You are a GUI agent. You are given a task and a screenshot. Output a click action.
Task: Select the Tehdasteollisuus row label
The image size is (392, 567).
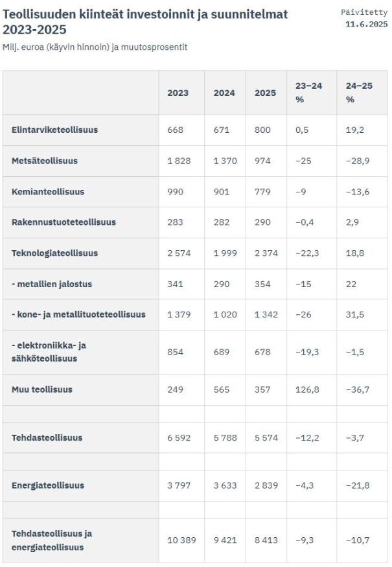click(47, 437)
